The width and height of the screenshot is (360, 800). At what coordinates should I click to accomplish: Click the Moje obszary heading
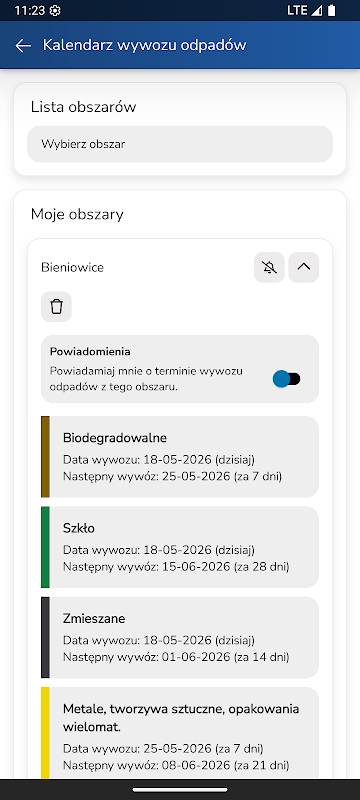pos(77,214)
